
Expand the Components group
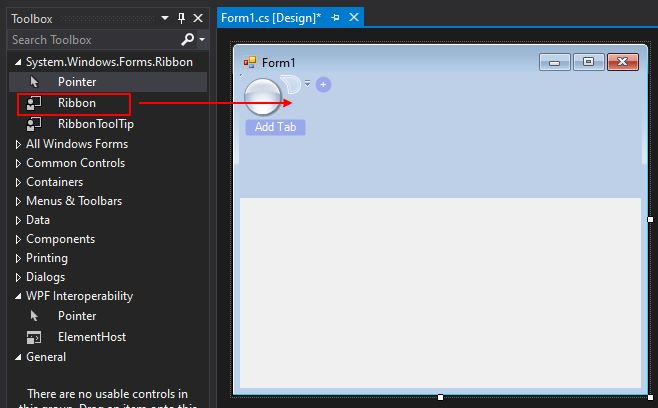pos(18,239)
